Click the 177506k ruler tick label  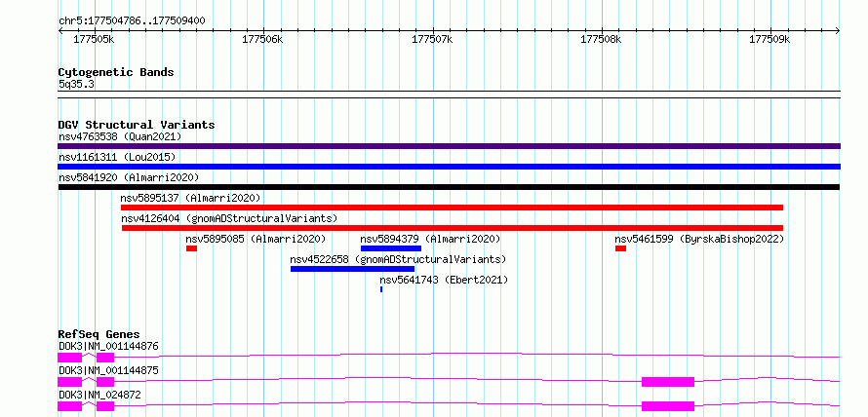262,40
